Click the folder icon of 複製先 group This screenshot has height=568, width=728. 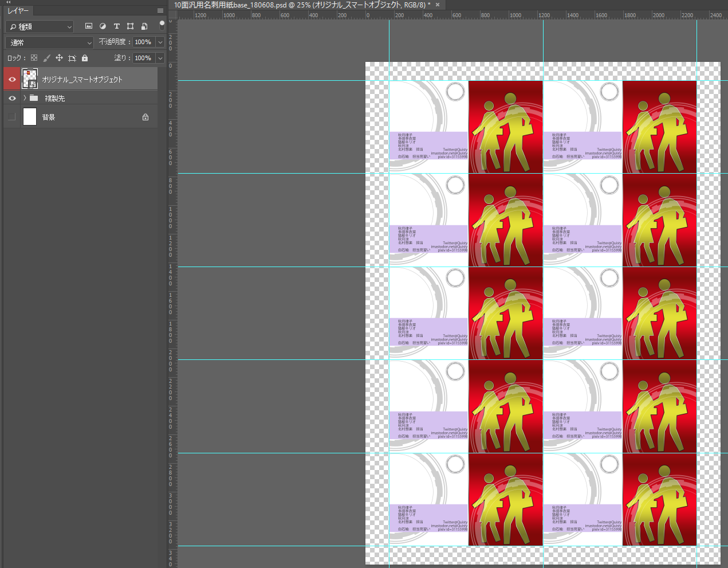[x=34, y=98]
